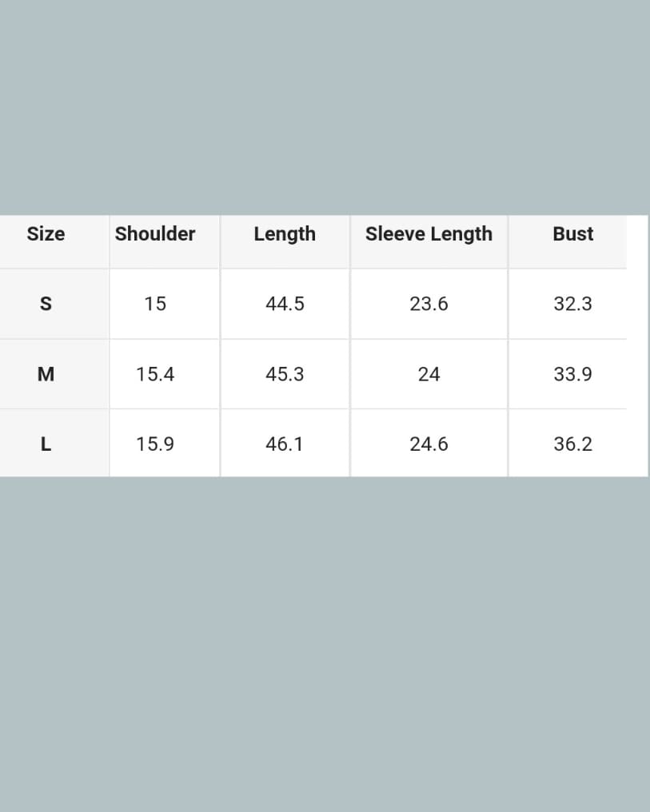Click sleeve length value 24 for M
The width and height of the screenshot is (650, 812).
click(x=429, y=374)
